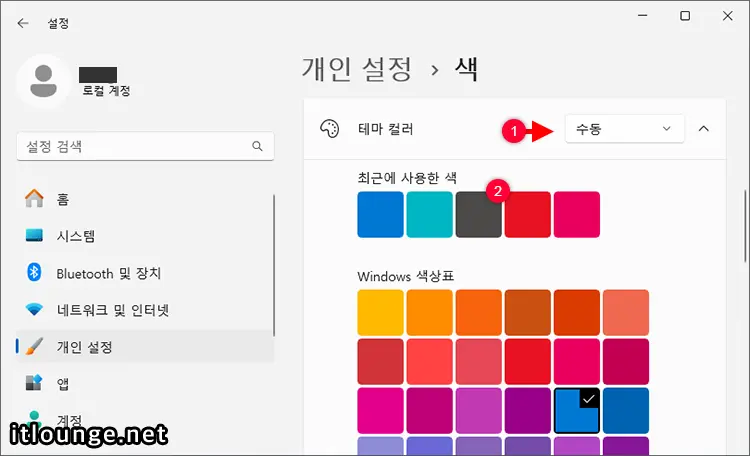Click the network Wi-Fi icon
The width and height of the screenshot is (750, 456).
(x=34, y=310)
